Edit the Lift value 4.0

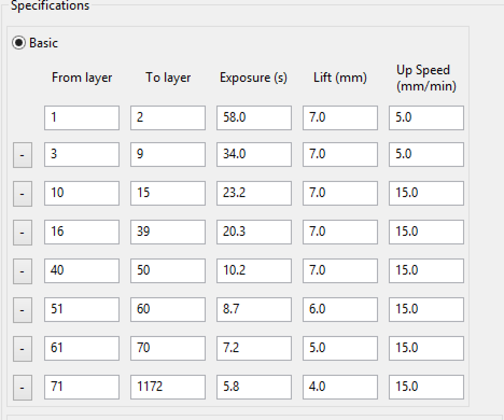340,387
